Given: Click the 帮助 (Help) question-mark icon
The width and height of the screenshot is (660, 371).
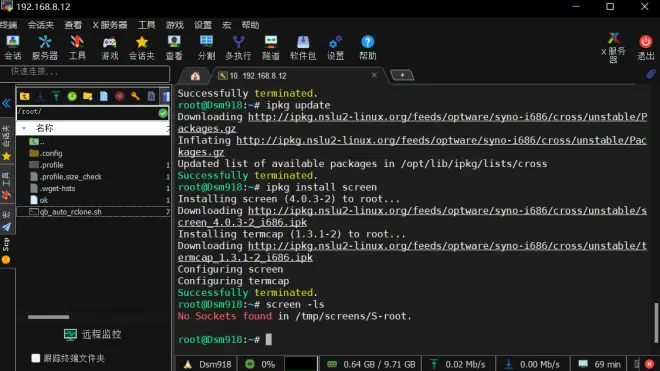Looking at the screenshot, I should 367,47.
